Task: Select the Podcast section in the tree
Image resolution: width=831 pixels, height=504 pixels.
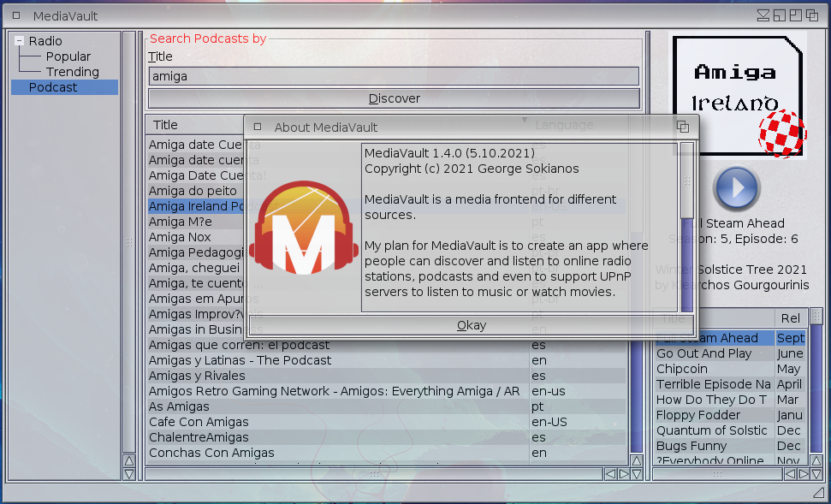Action: pos(64,87)
